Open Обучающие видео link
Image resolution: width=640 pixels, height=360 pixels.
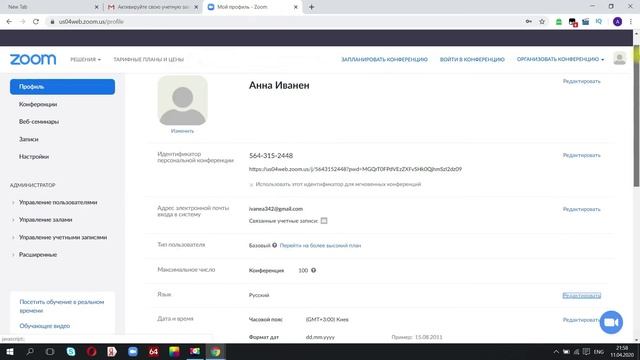(x=44, y=326)
